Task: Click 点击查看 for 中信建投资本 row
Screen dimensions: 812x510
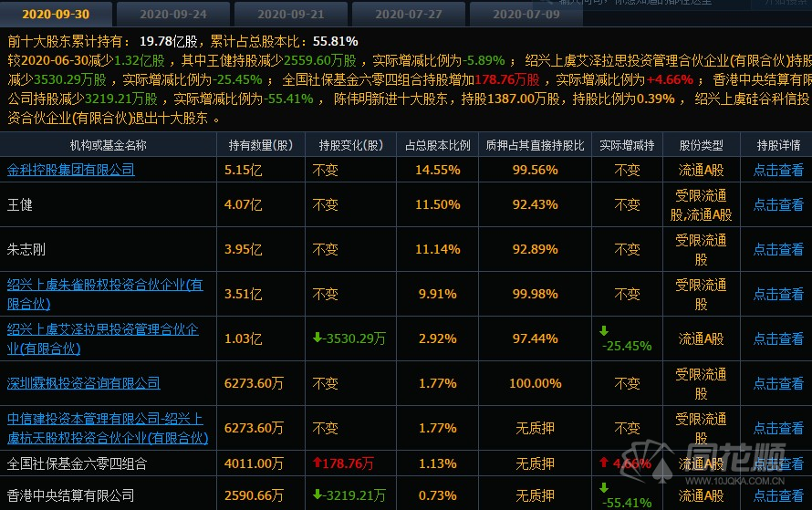Action: point(778,428)
